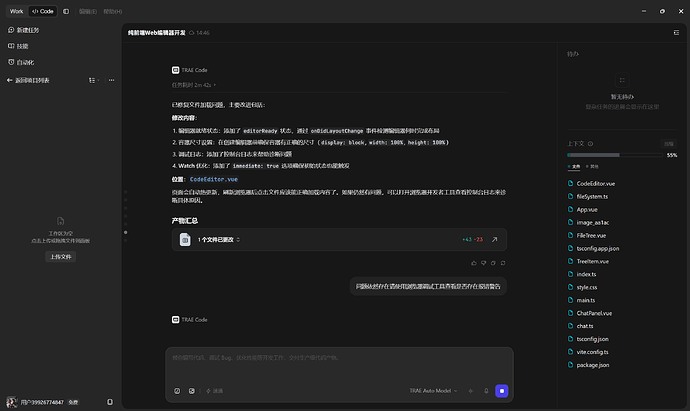Click the regenerate response icon
Screen dimensions: 690x411
click(503, 263)
